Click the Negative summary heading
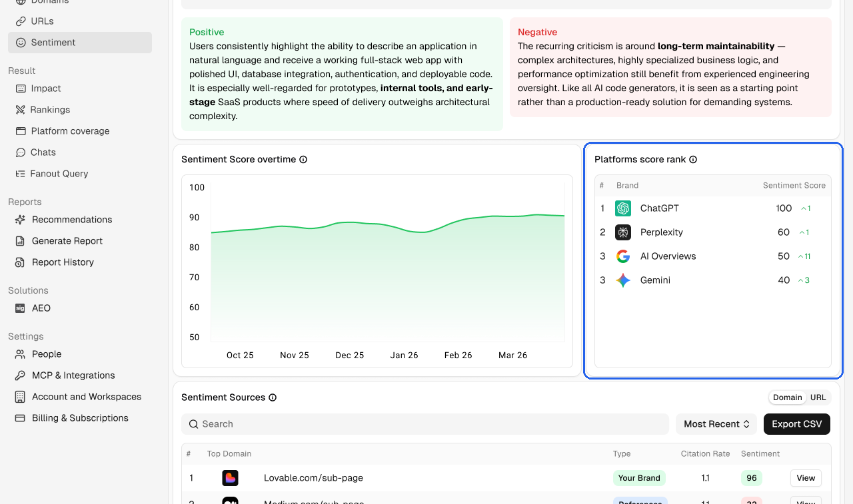Screen dimensions: 853x504 (x=537, y=32)
